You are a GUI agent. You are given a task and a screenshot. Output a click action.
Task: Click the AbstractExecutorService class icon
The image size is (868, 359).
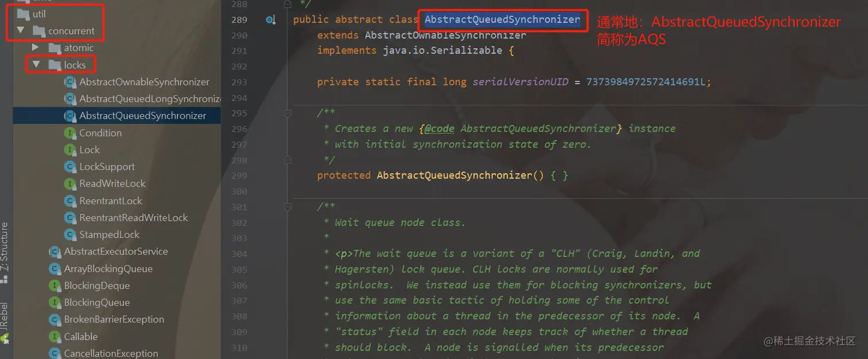click(x=55, y=252)
